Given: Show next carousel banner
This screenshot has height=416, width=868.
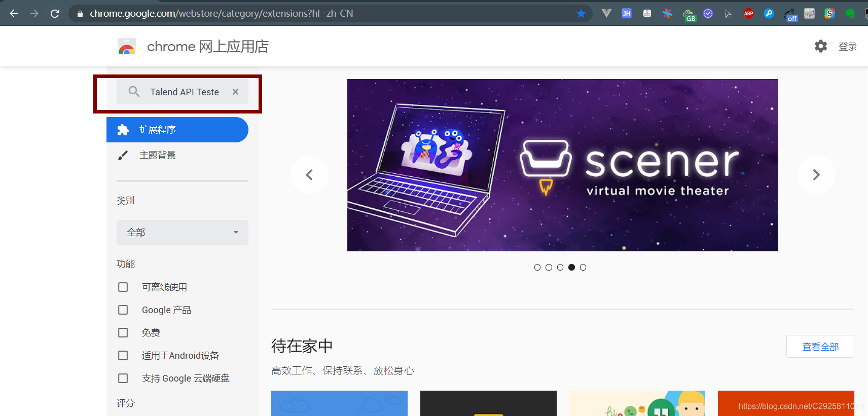Looking at the screenshot, I should click(x=816, y=175).
